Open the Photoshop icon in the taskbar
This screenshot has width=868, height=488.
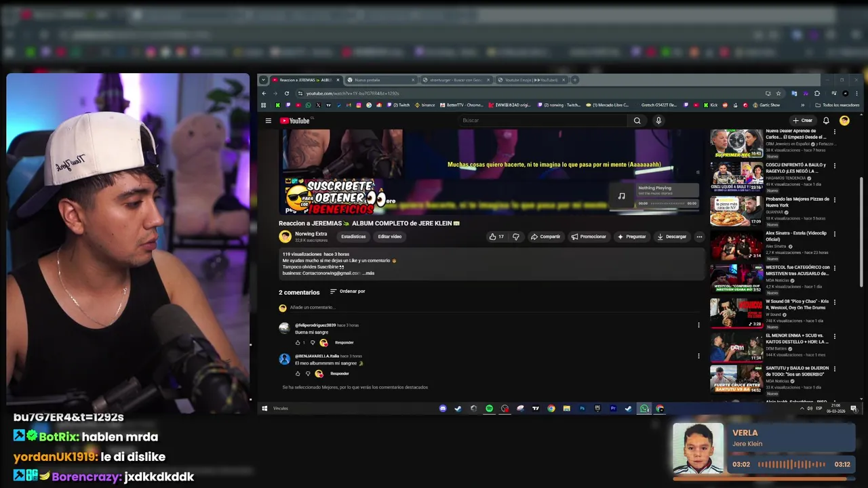coord(582,408)
